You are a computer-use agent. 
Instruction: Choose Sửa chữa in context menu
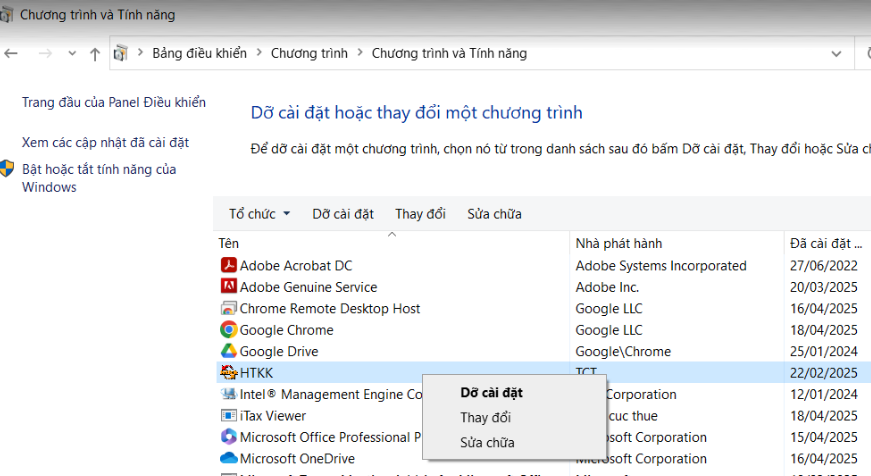[x=487, y=443]
